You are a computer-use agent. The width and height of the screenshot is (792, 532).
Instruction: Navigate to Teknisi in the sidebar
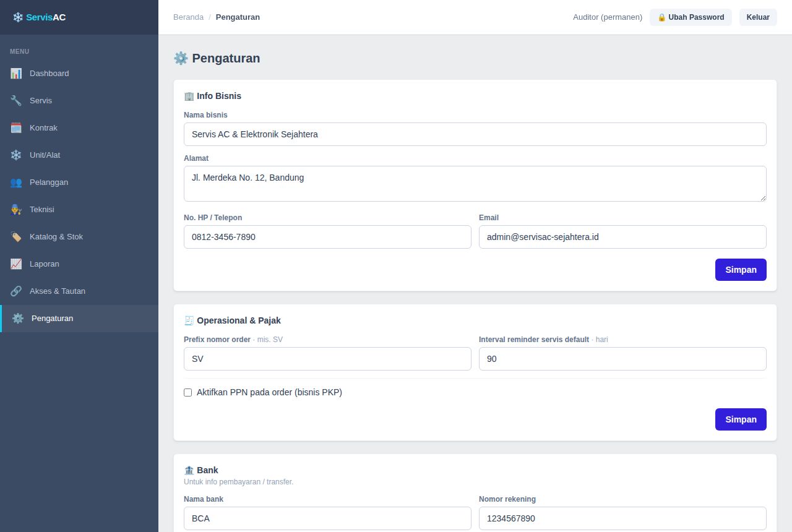[79, 210]
